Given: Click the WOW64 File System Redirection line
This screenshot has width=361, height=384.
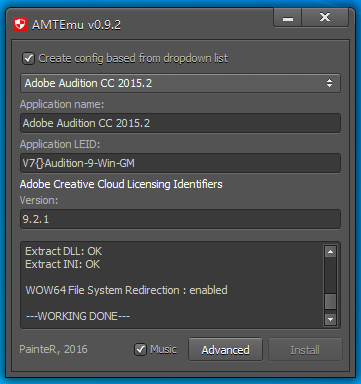Looking at the screenshot, I should click(127, 290).
